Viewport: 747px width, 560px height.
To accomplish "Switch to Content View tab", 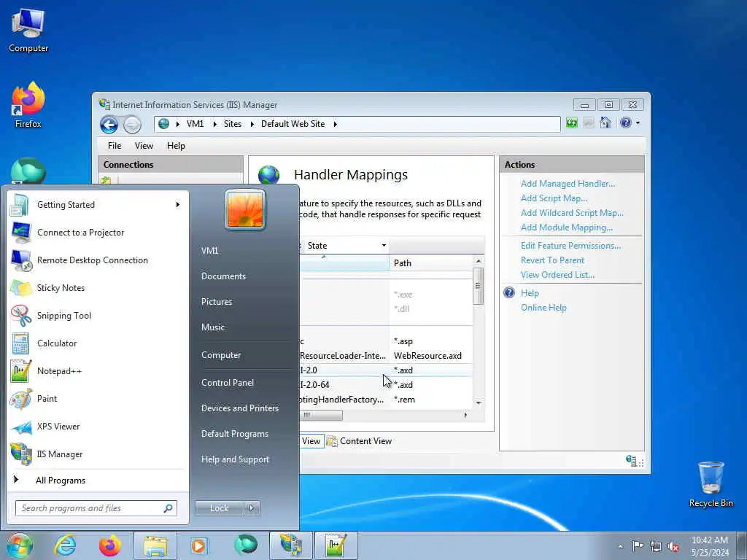I will (x=360, y=441).
